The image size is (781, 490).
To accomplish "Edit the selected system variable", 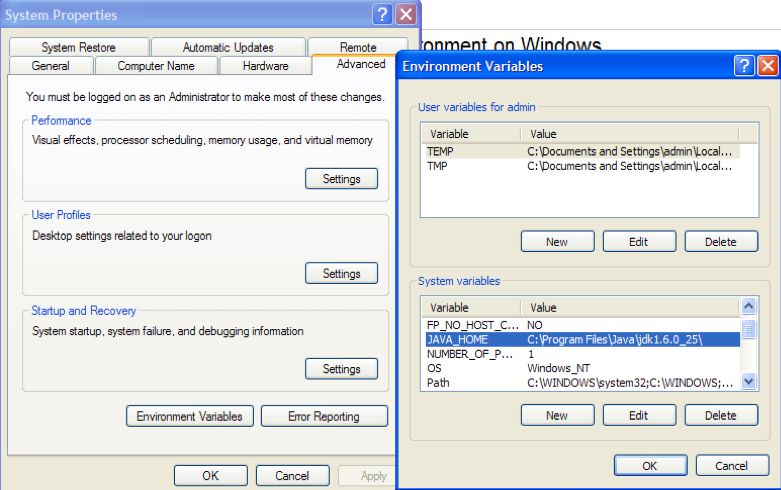I will 639,415.
